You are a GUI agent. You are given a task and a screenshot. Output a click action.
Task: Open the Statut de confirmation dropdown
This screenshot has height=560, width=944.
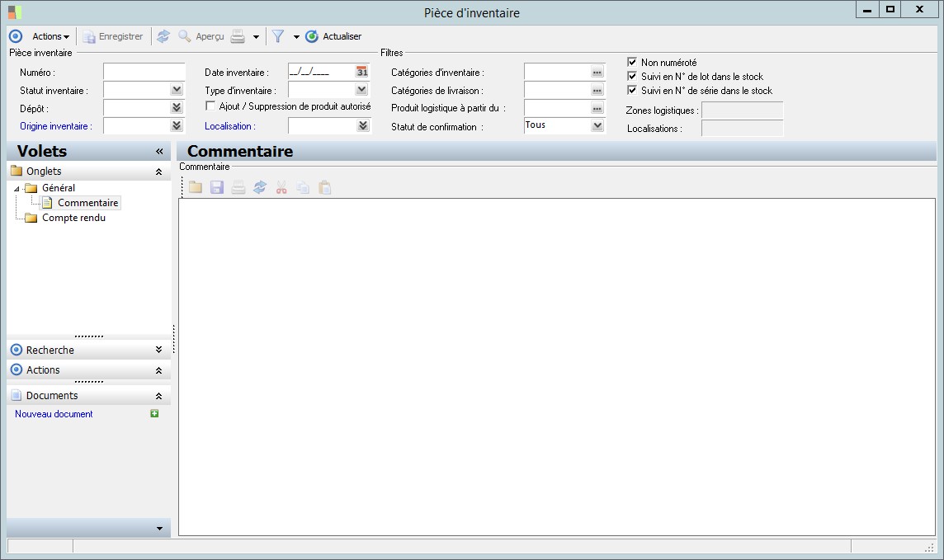[x=597, y=125]
